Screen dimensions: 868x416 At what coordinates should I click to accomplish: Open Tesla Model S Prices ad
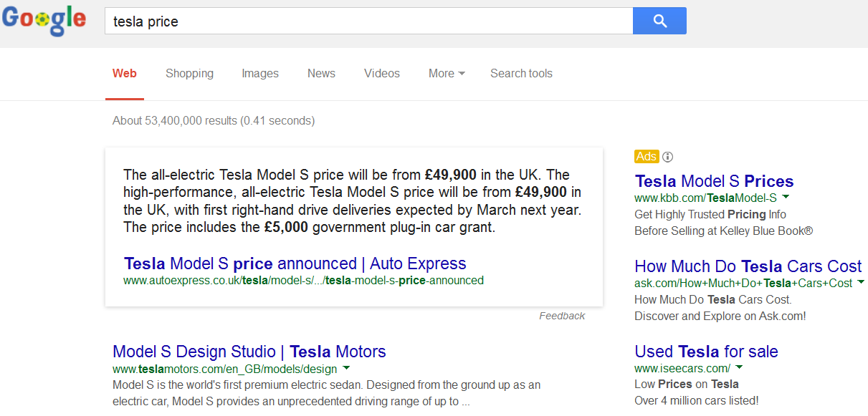pos(714,181)
